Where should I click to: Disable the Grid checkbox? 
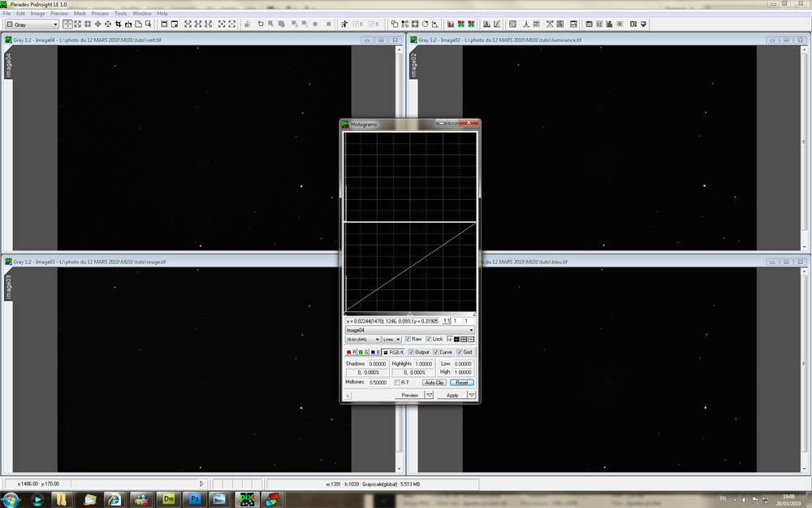tap(460, 352)
